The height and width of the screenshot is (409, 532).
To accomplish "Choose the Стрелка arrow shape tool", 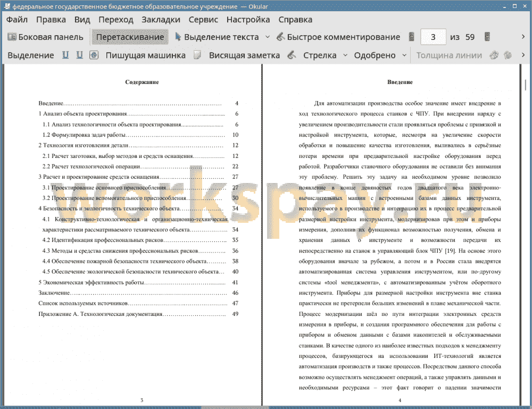I will click(320, 55).
